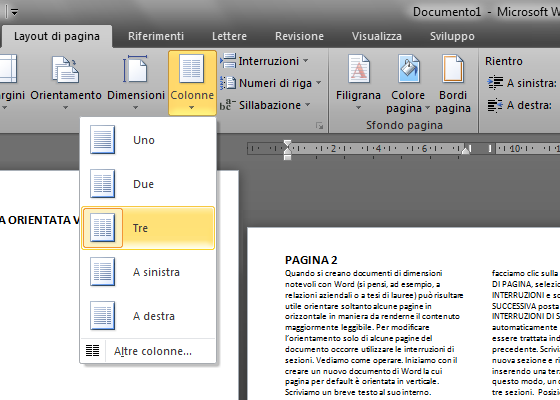Image resolution: width=560 pixels, height=400 pixels.
Task: Open the Orientamento page orientation icon
Action: (65, 70)
